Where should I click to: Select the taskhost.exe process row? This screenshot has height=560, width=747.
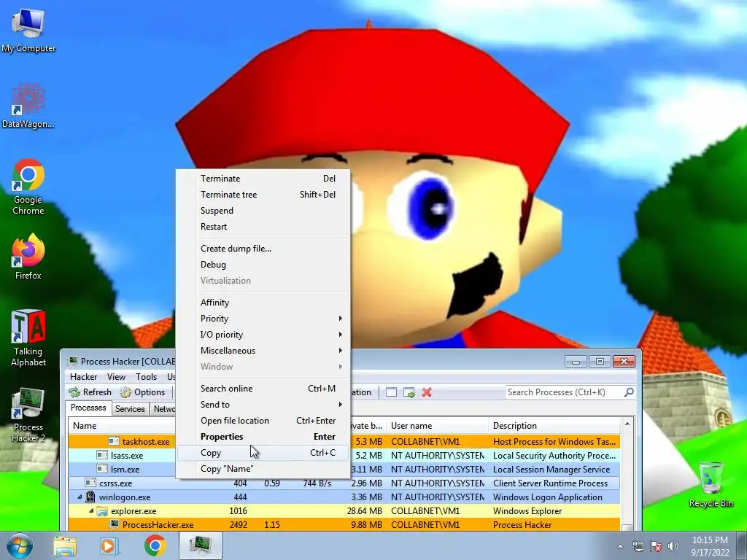344,442
